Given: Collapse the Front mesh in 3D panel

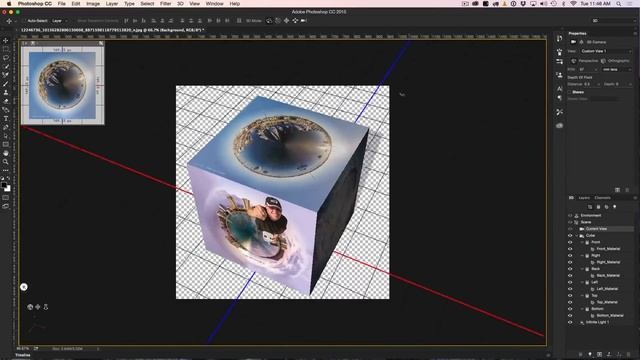Looking at the screenshot, I should pyautogui.click(x=582, y=242).
